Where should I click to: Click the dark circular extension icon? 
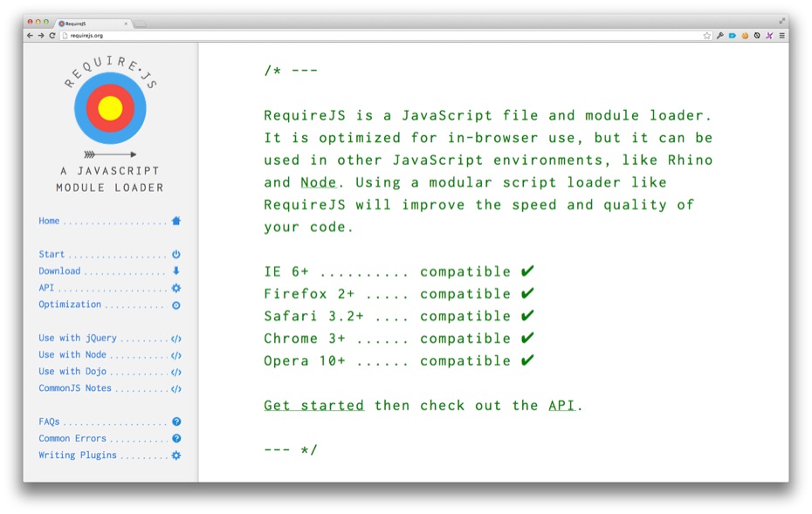click(x=757, y=36)
